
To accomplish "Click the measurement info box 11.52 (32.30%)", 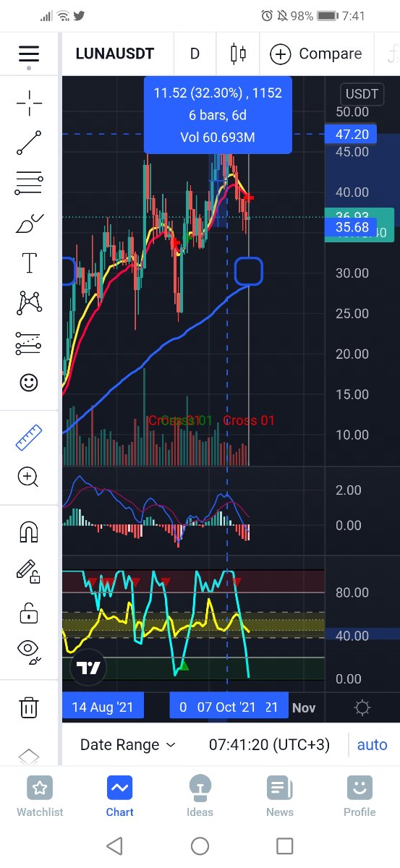I will (x=218, y=115).
